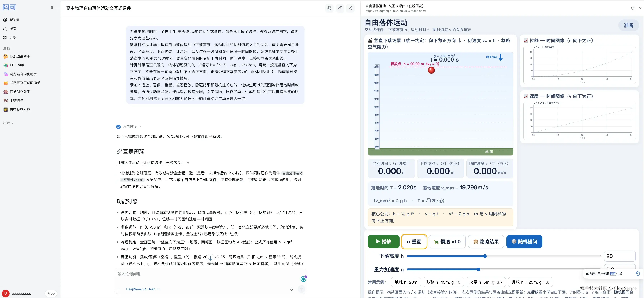
Task: Open the DeepSeek V4 Flash model dropdown
Action: (143, 289)
